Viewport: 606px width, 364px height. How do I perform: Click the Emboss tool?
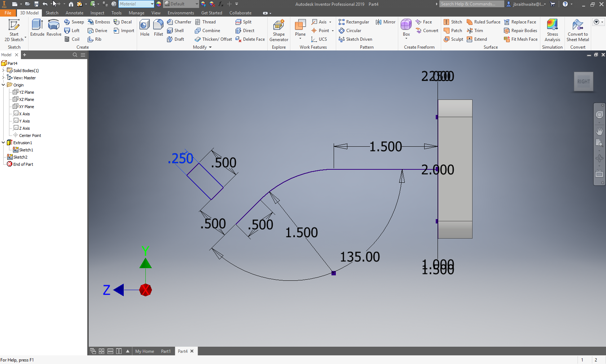(x=99, y=22)
